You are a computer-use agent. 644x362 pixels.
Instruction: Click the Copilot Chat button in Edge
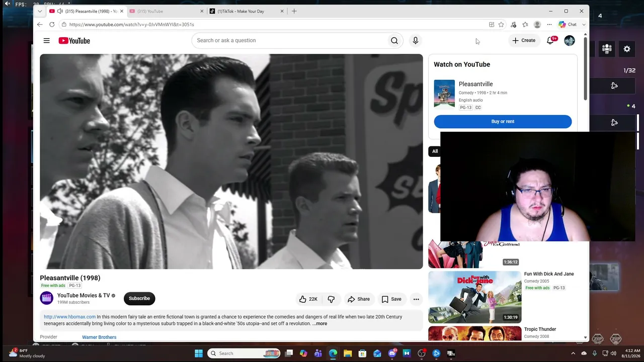568,24
